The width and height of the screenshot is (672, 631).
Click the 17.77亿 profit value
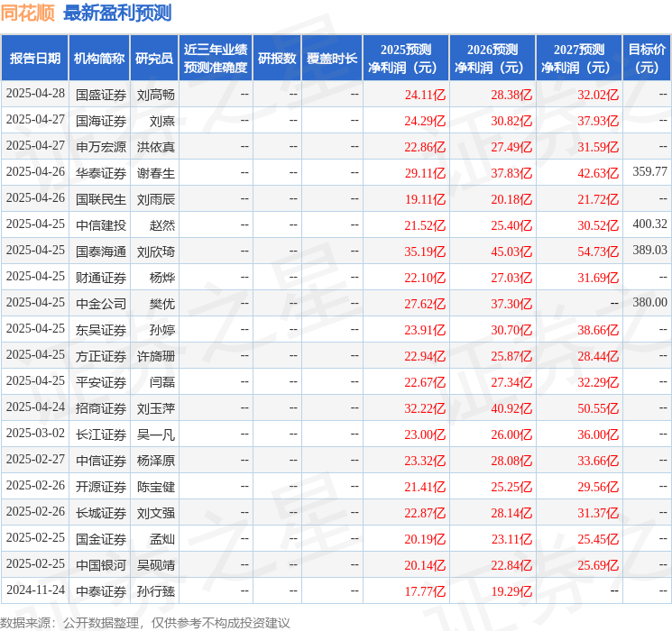tap(425, 591)
